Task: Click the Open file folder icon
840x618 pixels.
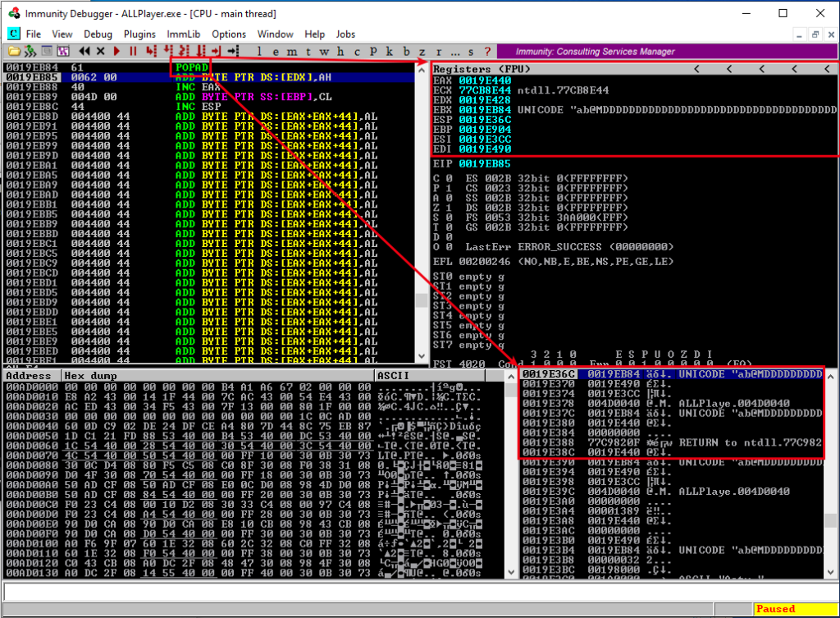Action: (15, 51)
